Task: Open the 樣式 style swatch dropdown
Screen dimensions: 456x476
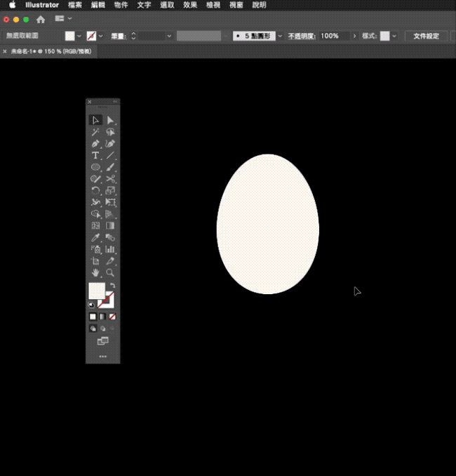Action: tap(394, 36)
